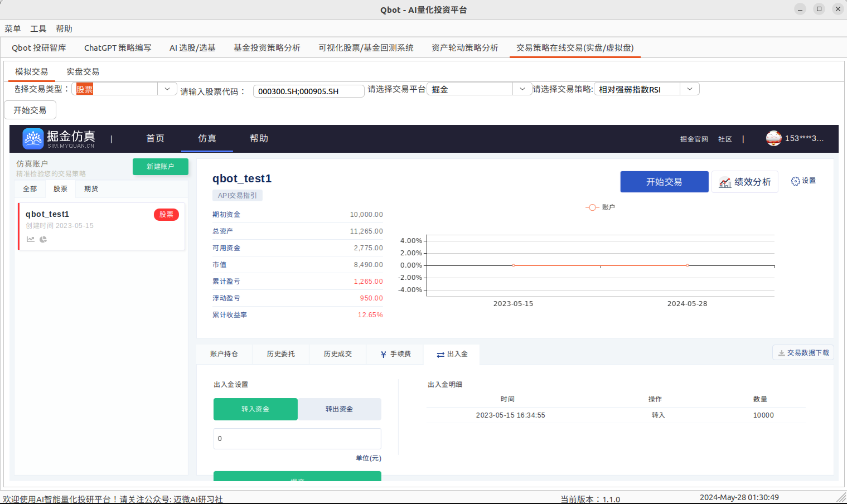The image size is (847, 504).
Task: Click the stock code input field
Action: tap(308, 91)
